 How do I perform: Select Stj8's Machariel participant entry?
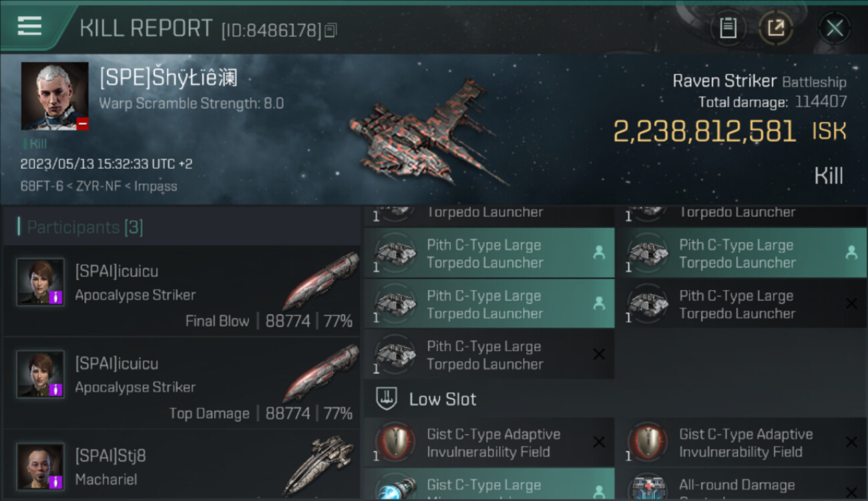[x=182, y=466]
